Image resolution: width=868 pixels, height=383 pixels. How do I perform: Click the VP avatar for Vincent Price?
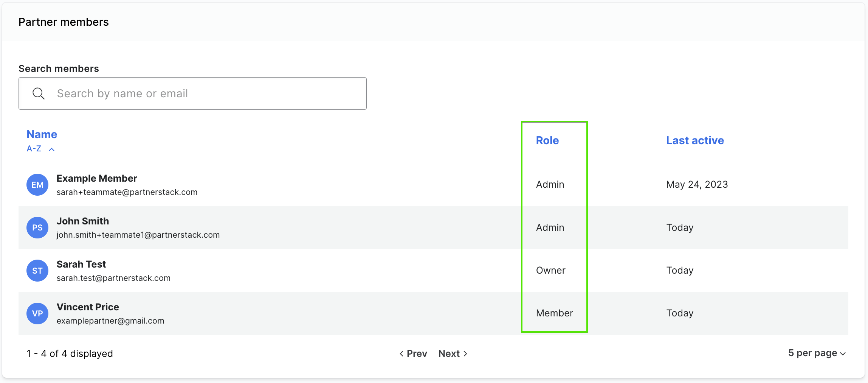click(37, 313)
